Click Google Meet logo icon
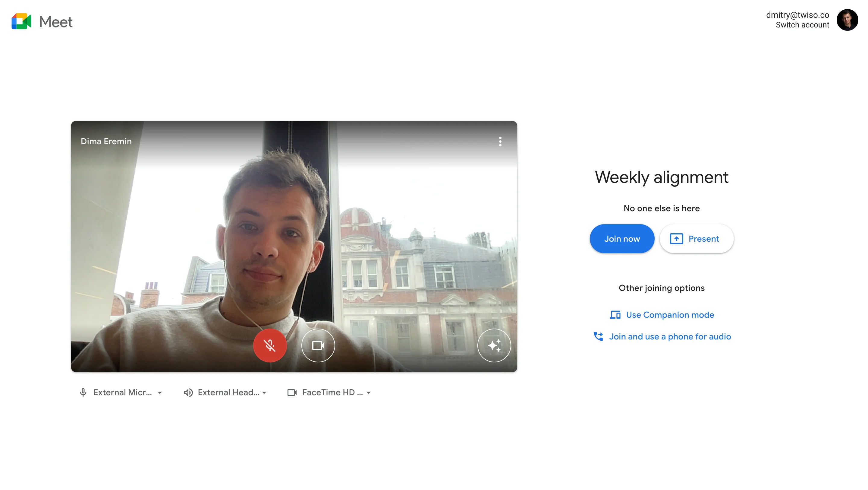 tap(21, 21)
